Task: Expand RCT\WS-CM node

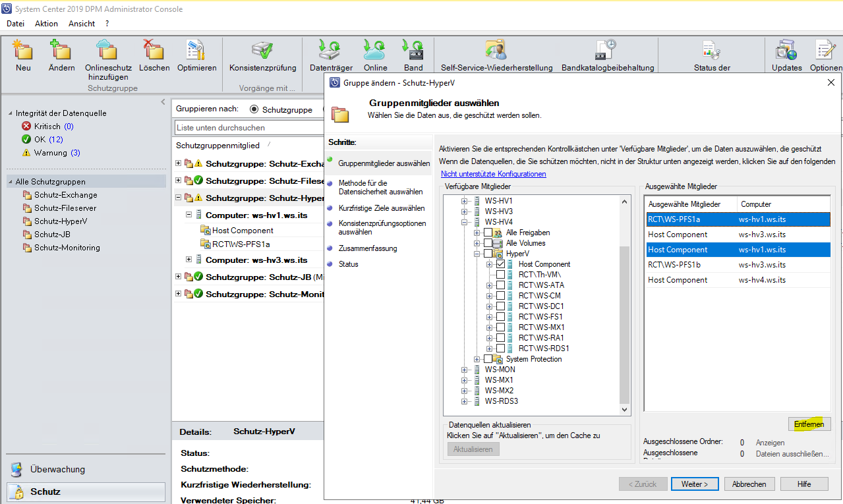Action: [490, 296]
